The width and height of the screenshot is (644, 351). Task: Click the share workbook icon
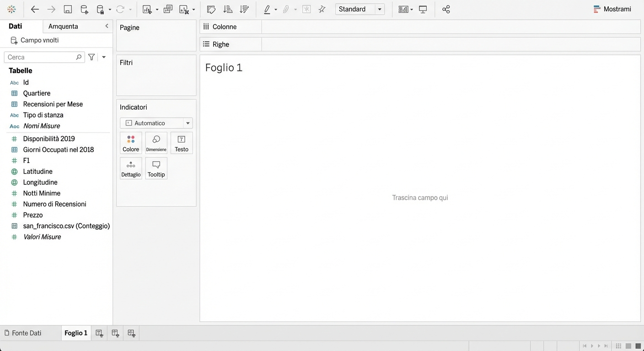(446, 9)
